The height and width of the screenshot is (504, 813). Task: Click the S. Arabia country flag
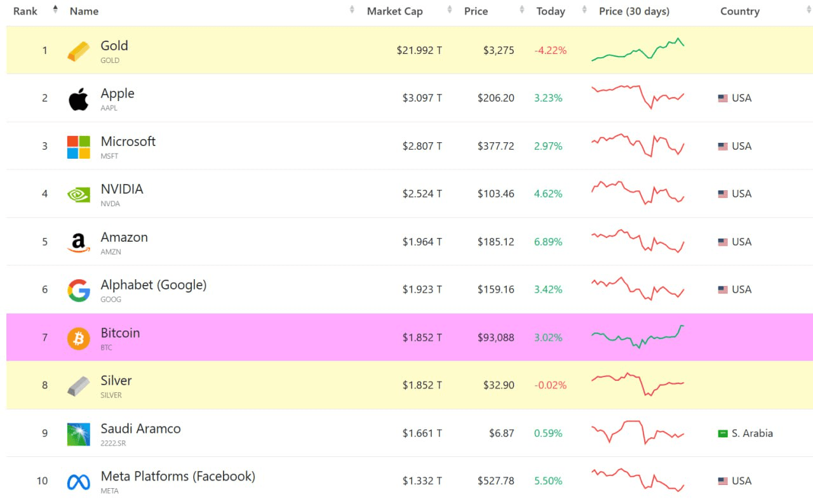pyautogui.click(x=723, y=434)
